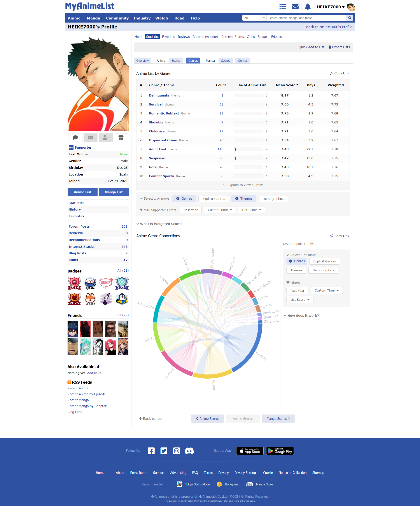Screen dimensions: 420x506
Task: Disable the Themes filter under genre table
Action: coord(243,199)
